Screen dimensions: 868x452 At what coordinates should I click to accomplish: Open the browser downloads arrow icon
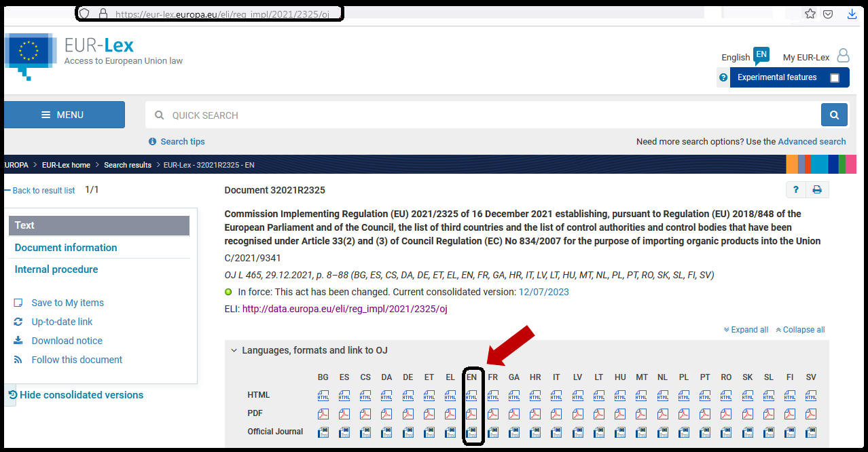coord(852,14)
